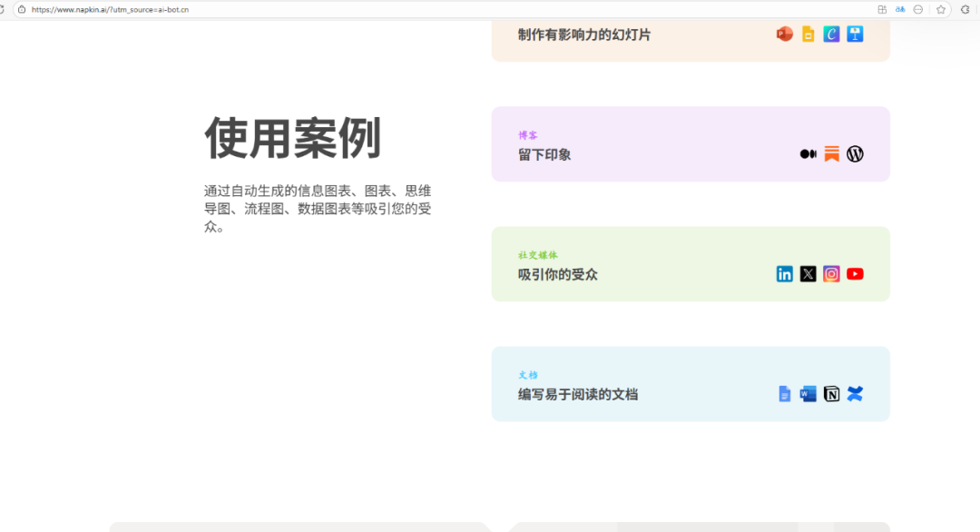Click the Google Docs icon

pyautogui.click(x=785, y=394)
